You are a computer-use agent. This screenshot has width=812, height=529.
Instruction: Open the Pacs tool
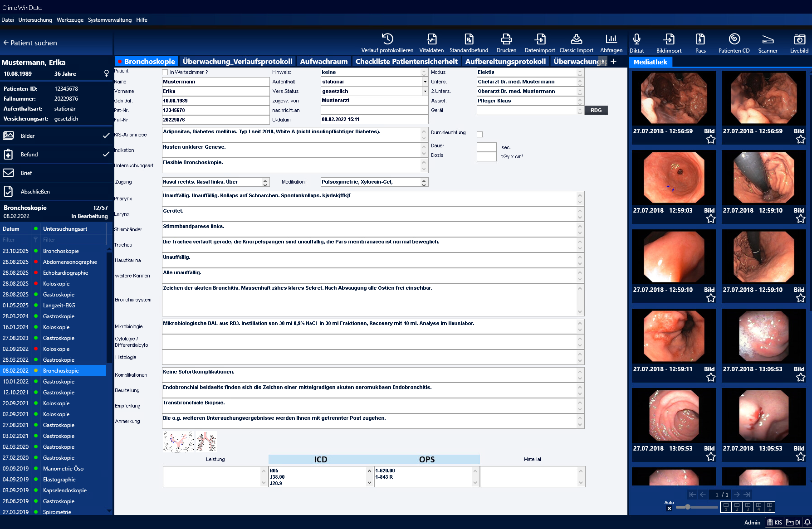tap(700, 39)
